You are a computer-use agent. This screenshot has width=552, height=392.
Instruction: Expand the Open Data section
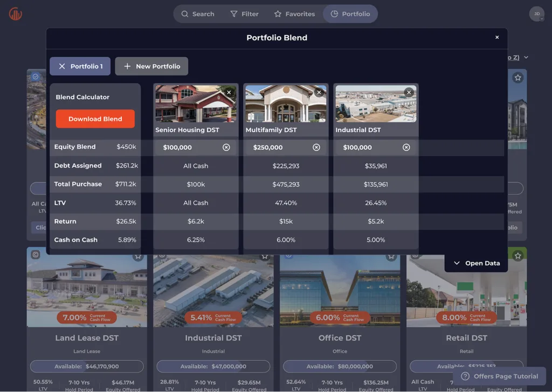pos(477,263)
